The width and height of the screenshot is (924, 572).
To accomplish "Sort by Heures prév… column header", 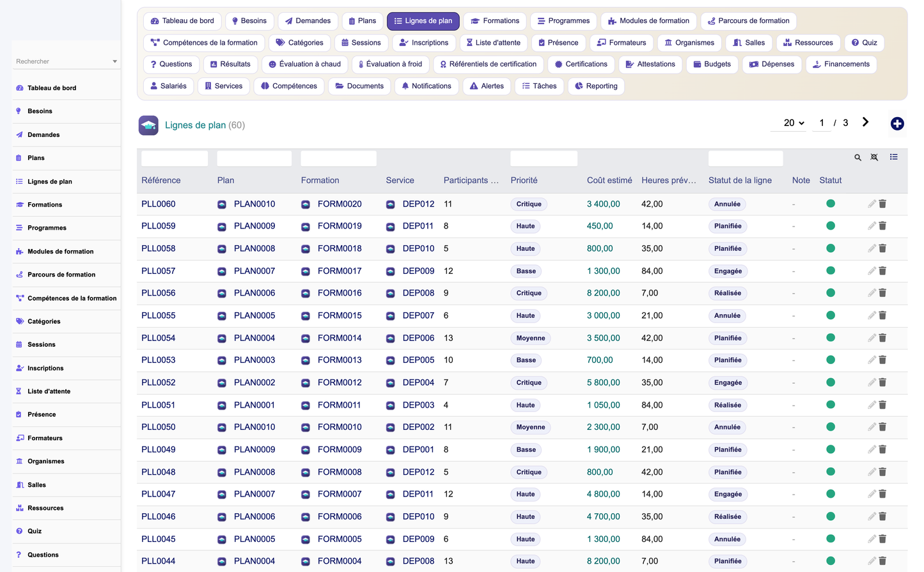I will coord(669,180).
